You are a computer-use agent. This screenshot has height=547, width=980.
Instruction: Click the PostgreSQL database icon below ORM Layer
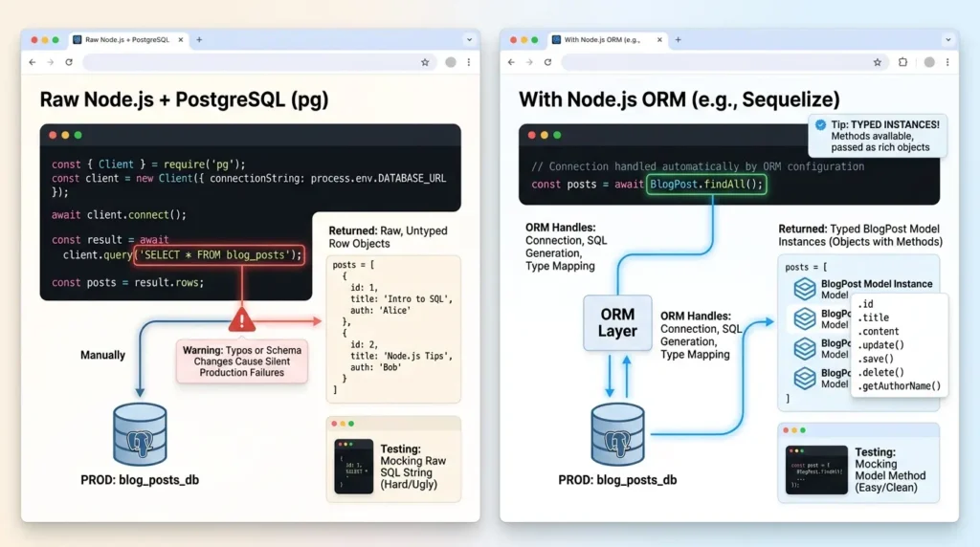617,434
